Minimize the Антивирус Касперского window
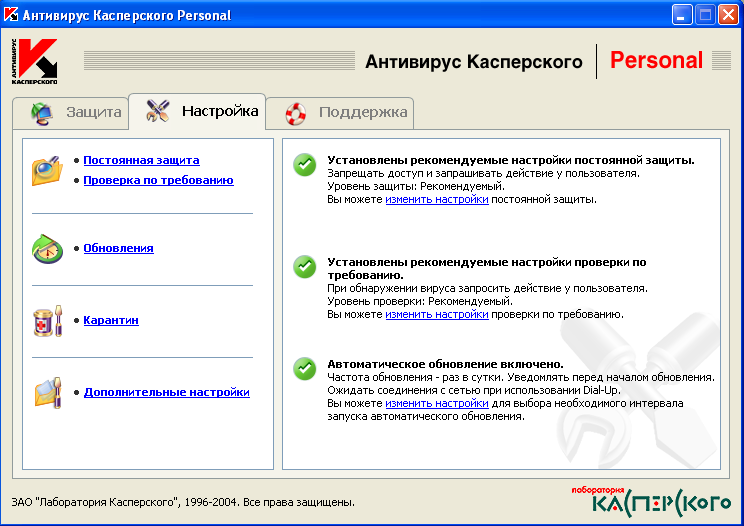The height and width of the screenshot is (526, 744). (x=682, y=15)
